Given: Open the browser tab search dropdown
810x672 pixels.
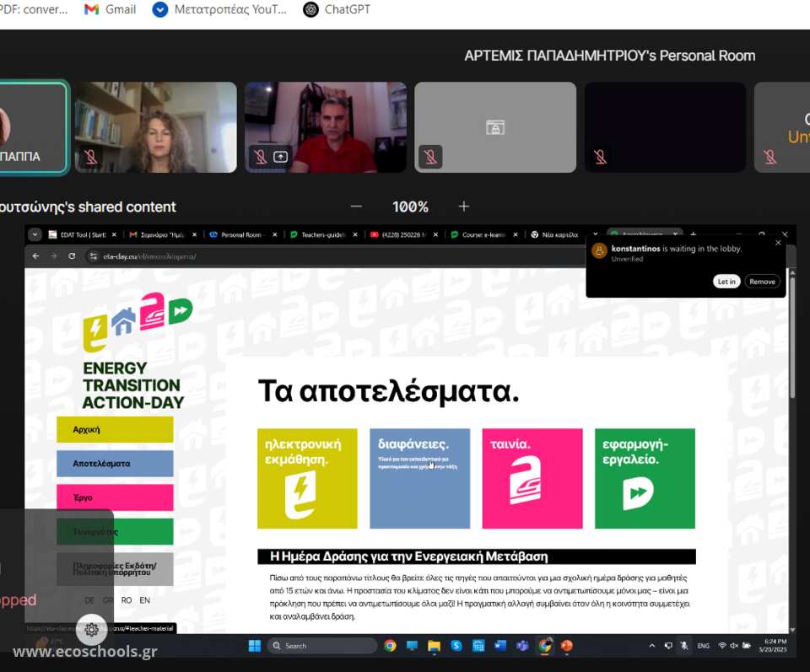Looking at the screenshot, I should coord(35,234).
